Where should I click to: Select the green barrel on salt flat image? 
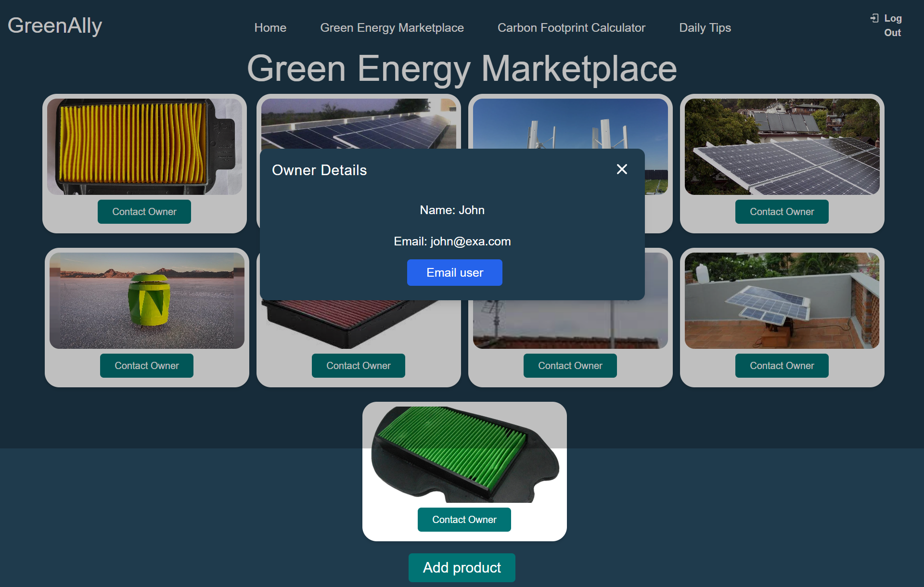147,301
